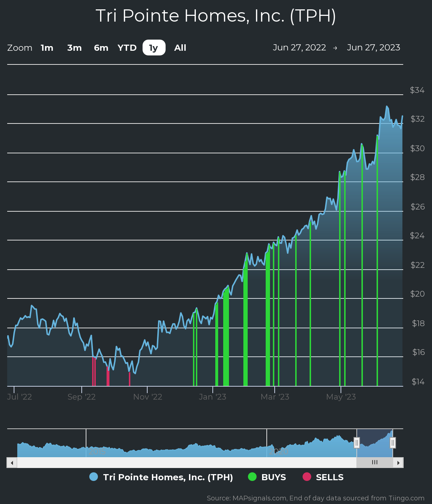Click the $26 price axis label
Image resolution: width=432 pixels, height=504 pixels.
418,207
